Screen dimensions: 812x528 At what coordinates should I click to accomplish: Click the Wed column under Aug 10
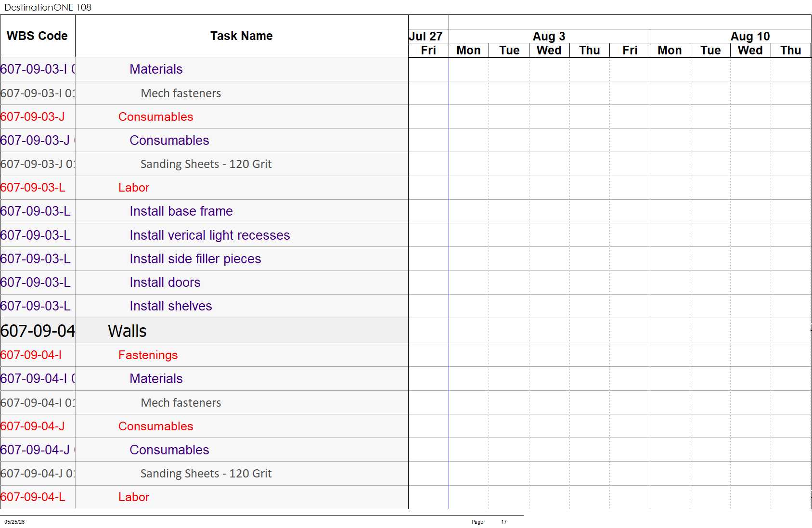750,50
